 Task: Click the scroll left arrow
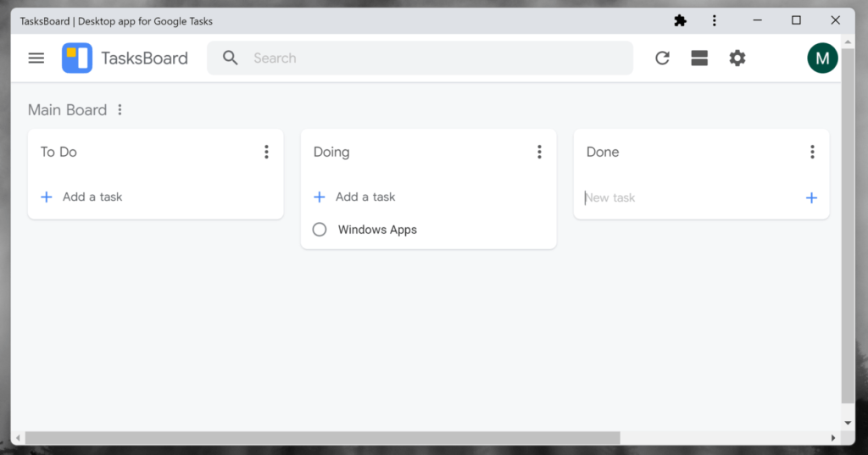tap(19, 438)
